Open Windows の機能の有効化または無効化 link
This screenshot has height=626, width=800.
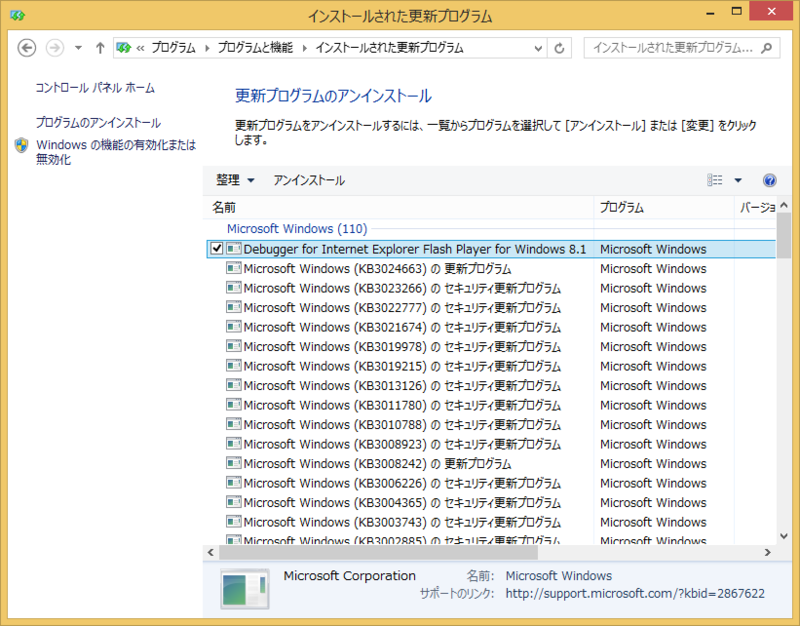116,152
